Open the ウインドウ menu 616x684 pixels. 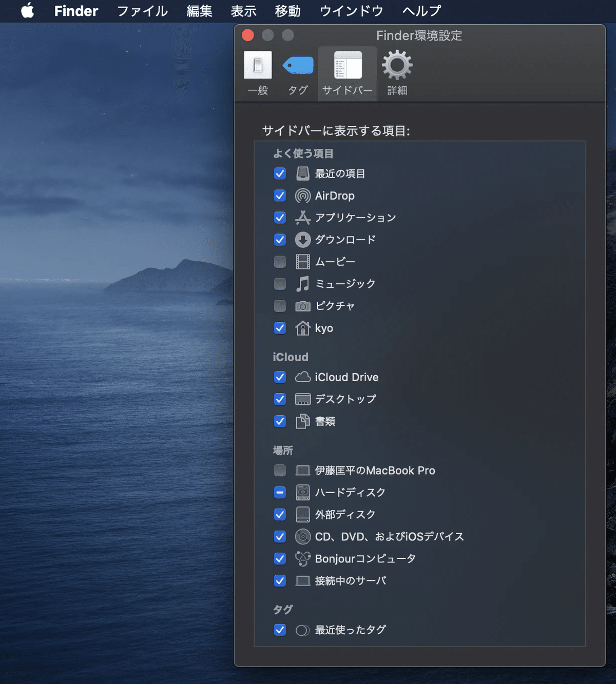[x=351, y=11]
